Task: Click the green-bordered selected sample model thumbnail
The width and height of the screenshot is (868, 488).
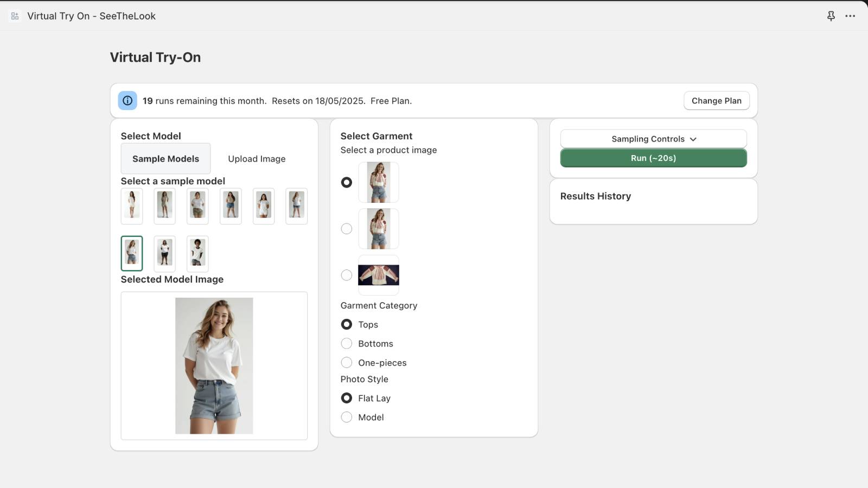Action: 132,253
